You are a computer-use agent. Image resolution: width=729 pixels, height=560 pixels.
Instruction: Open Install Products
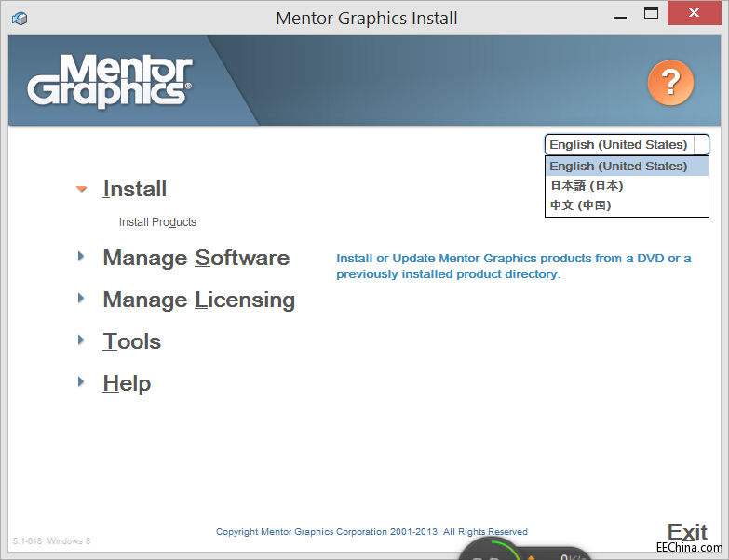click(x=157, y=222)
